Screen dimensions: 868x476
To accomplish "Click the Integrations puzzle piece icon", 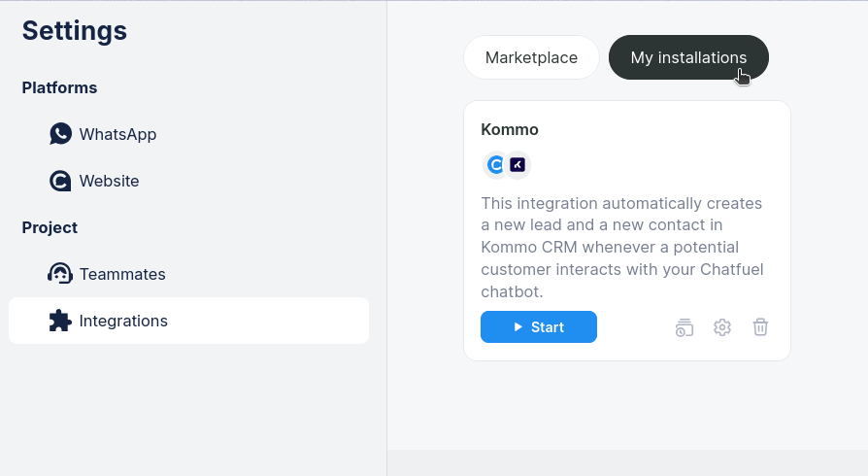I will pyautogui.click(x=60, y=321).
